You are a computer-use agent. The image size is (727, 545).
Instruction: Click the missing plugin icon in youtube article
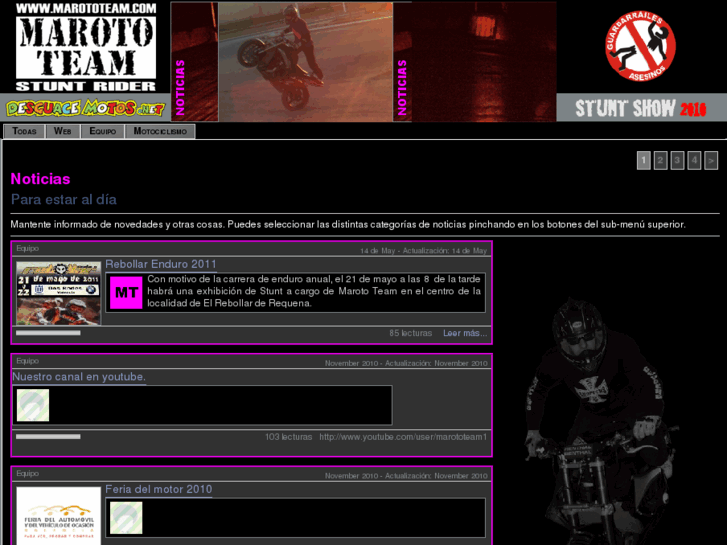(x=33, y=405)
